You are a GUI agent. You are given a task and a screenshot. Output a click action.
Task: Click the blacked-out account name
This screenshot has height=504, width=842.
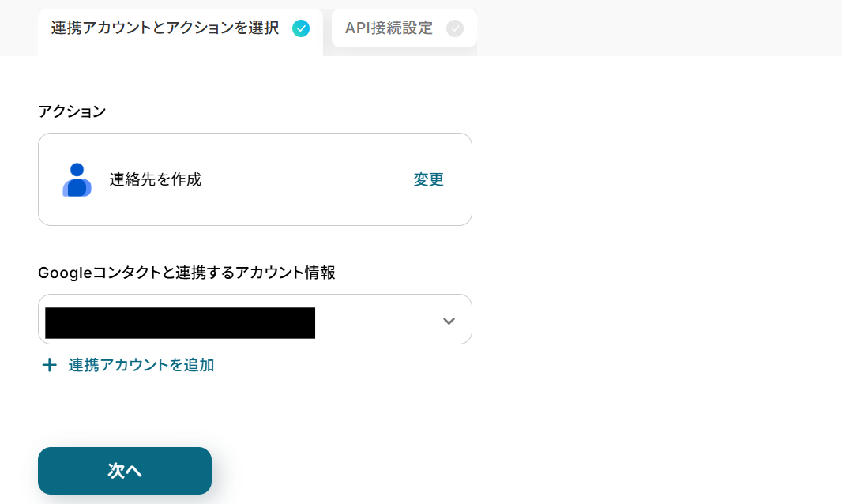click(x=180, y=323)
